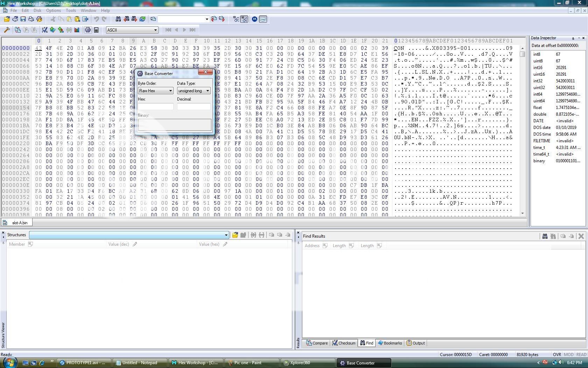This screenshot has width=588, height=368.
Task: Click the Save floppy disk icon
Action: [x=23, y=19]
